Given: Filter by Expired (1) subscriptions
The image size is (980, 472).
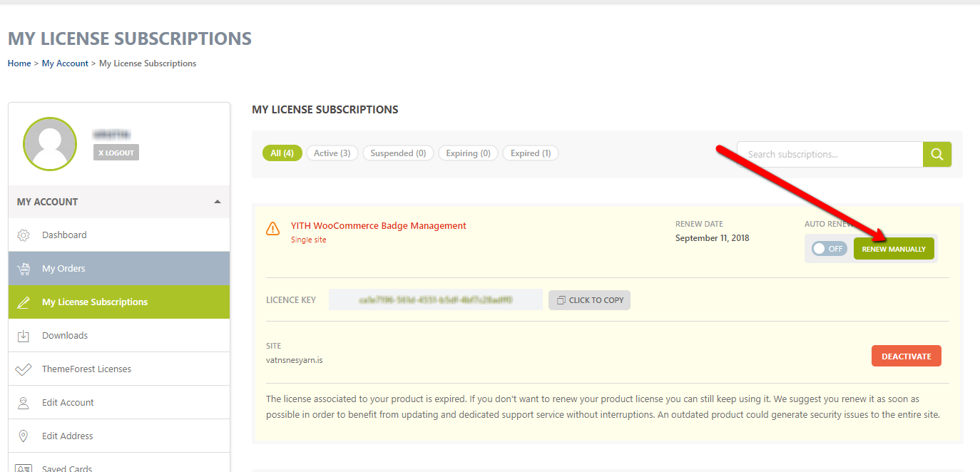Looking at the screenshot, I should pos(531,153).
